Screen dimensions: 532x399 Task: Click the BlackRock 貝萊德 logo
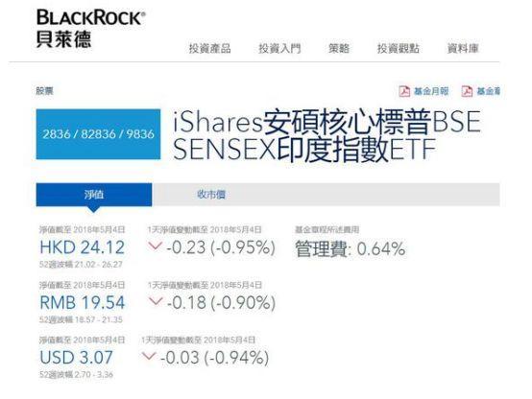tap(91, 29)
